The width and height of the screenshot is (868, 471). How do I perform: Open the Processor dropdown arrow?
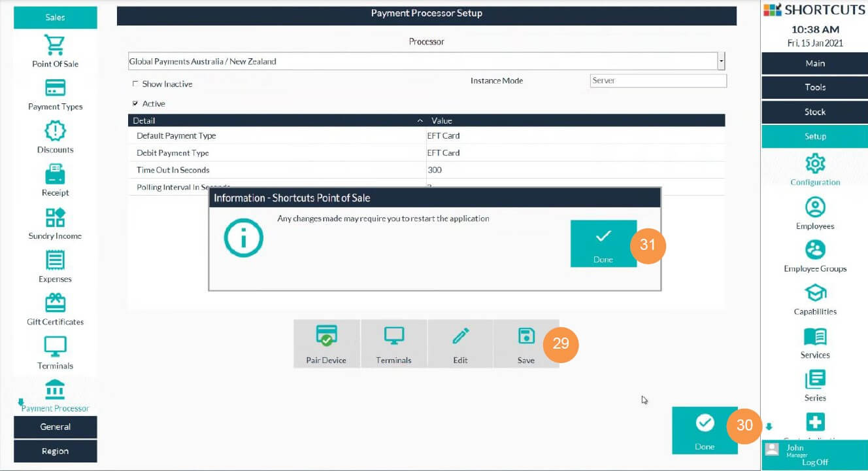coord(721,61)
